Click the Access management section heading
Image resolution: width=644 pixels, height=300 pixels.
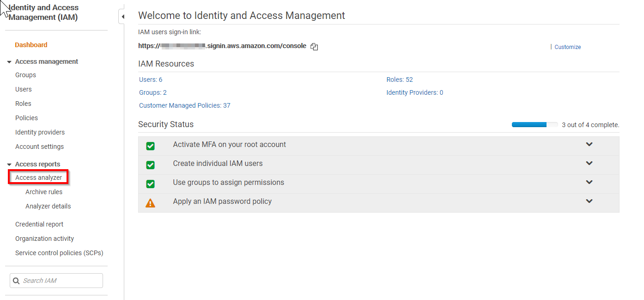tap(47, 61)
